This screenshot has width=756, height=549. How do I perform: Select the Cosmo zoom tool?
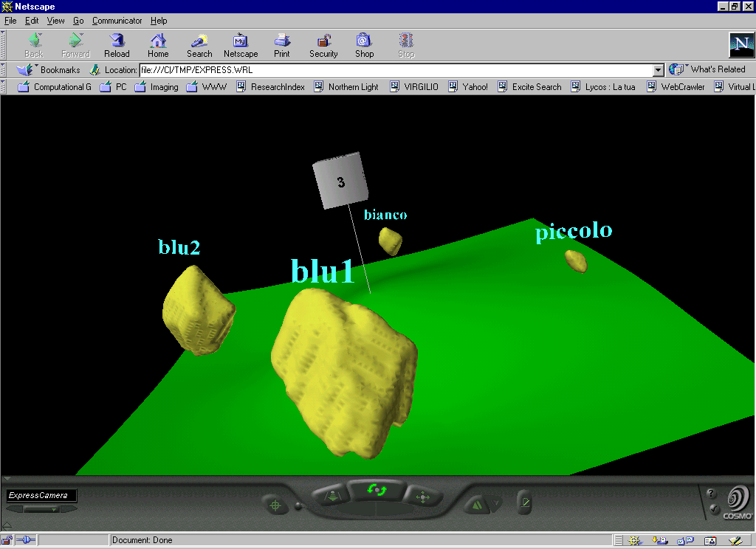(x=331, y=497)
